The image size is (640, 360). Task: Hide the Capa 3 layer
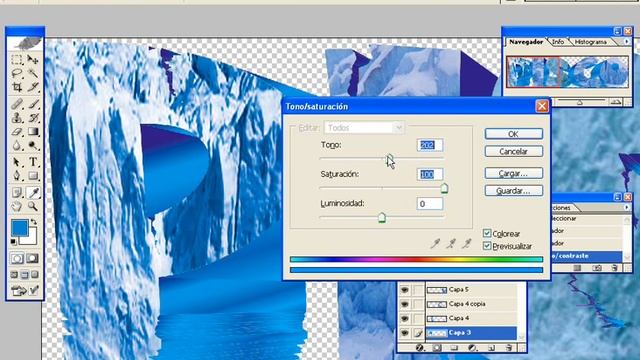click(404, 333)
